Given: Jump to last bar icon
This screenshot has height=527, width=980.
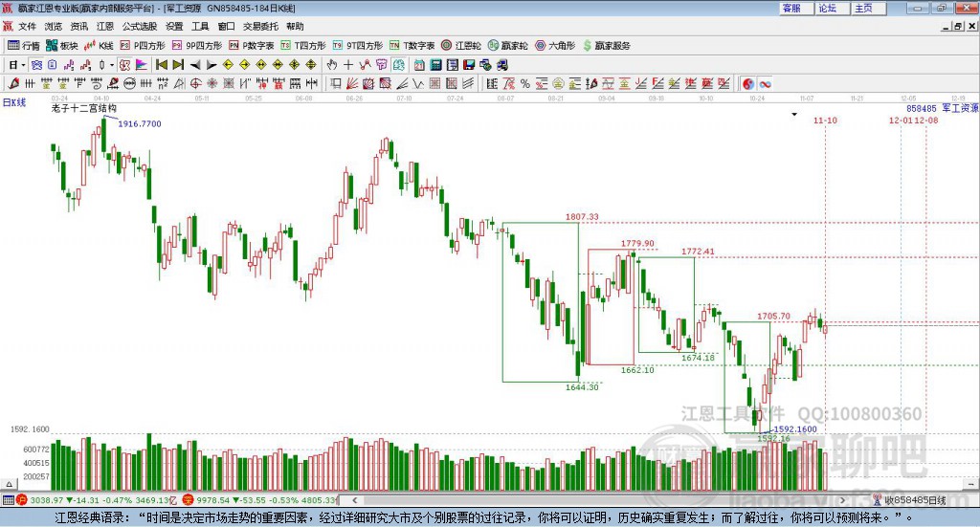Looking at the screenshot, I should [x=178, y=65].
